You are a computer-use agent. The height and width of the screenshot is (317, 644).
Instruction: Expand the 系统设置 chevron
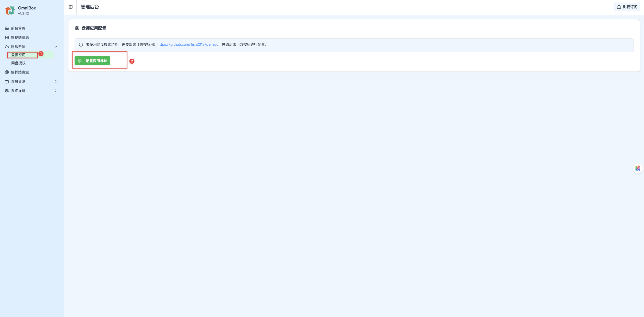56,91
